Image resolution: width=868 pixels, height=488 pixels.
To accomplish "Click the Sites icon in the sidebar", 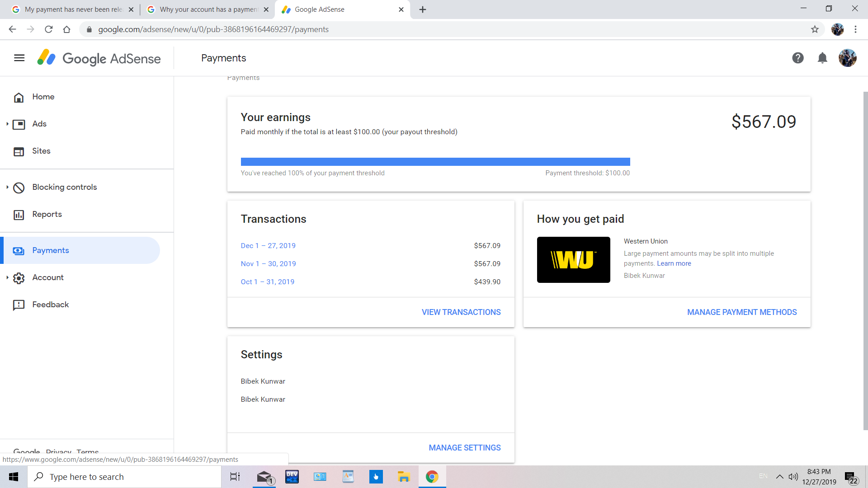I will coord(19,151).
